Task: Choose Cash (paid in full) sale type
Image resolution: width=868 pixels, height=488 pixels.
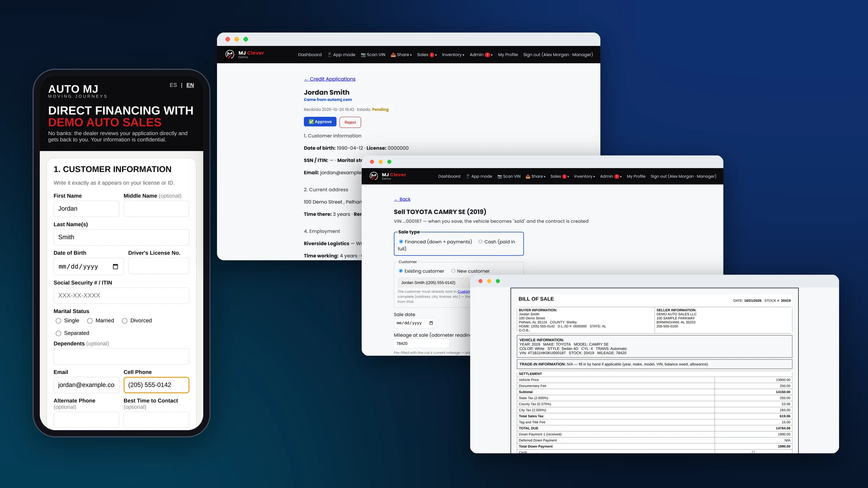Action: point(480,241)
